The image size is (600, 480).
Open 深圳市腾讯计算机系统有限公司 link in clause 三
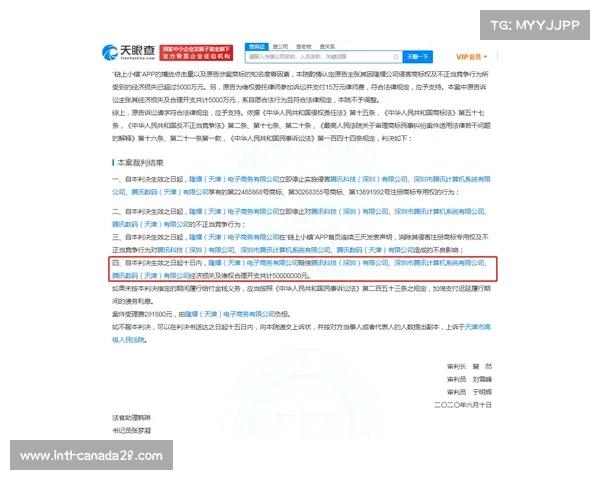click(x=285, y=250)
